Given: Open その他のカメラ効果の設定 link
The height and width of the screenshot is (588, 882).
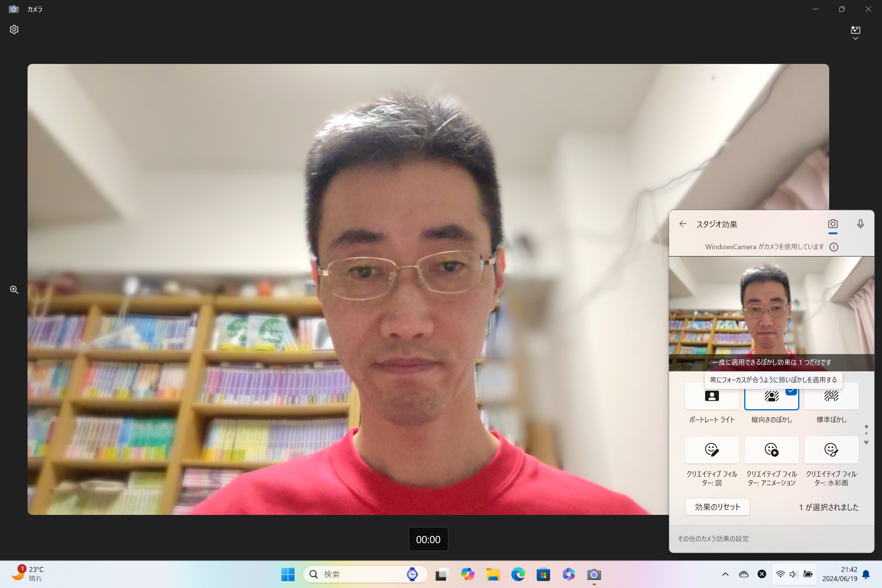Looking at the screenshot, I should click(x=713, y=539).
